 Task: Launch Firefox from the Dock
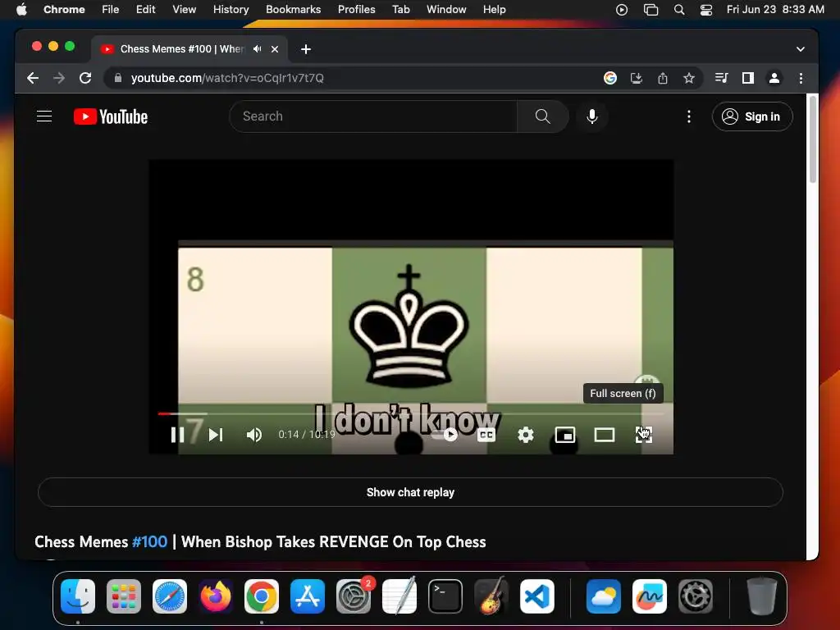(x=216, y=596)
